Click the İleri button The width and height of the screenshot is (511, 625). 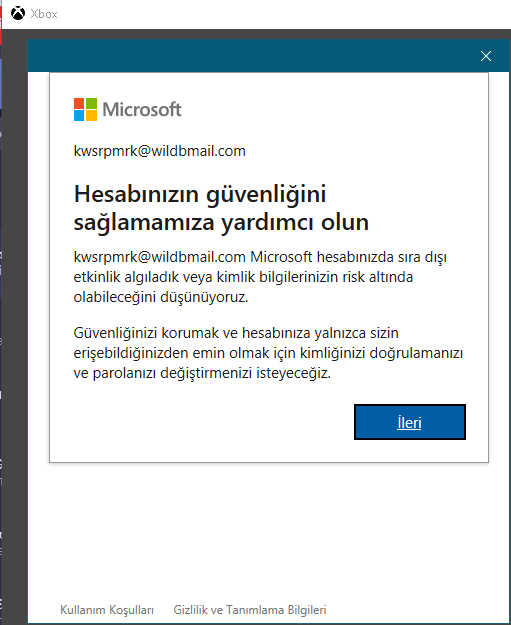(410, 422)
